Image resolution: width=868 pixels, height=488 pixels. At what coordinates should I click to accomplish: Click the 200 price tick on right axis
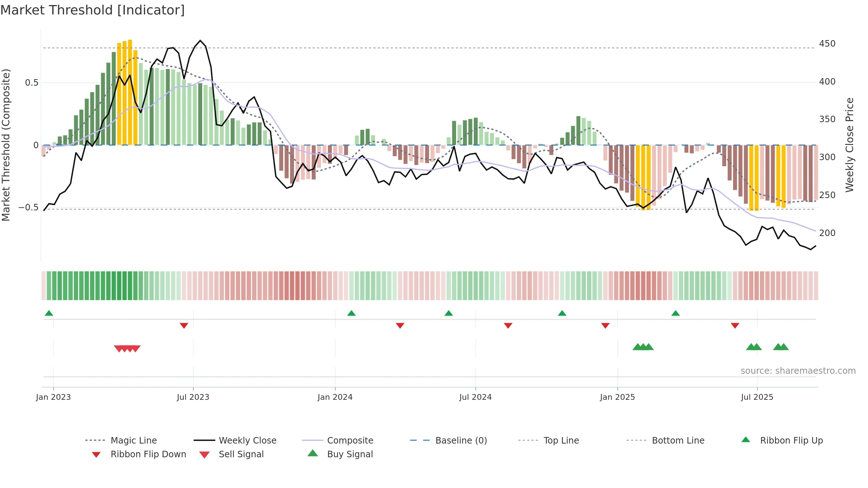(827, 233)
